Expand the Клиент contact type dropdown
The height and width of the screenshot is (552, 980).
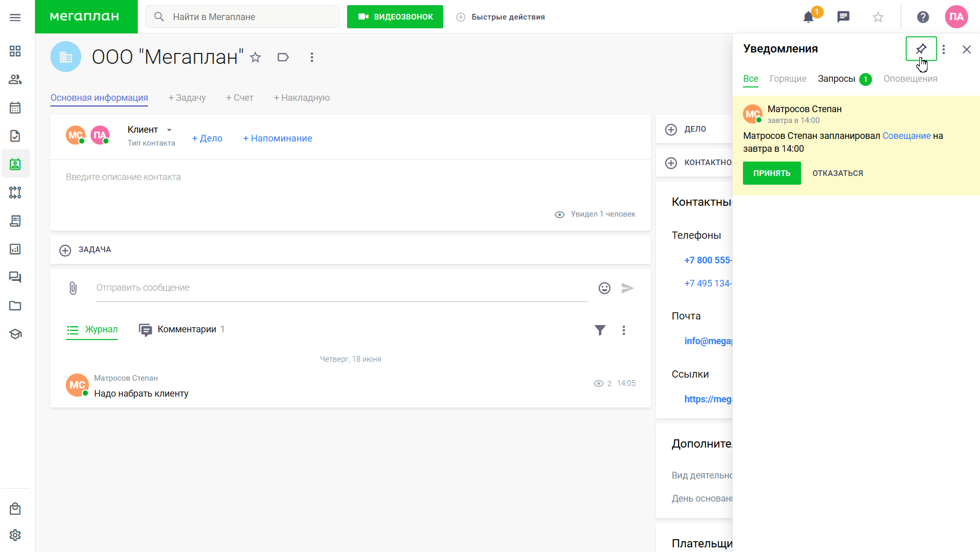pyautogui.click(x=169, y=130)
